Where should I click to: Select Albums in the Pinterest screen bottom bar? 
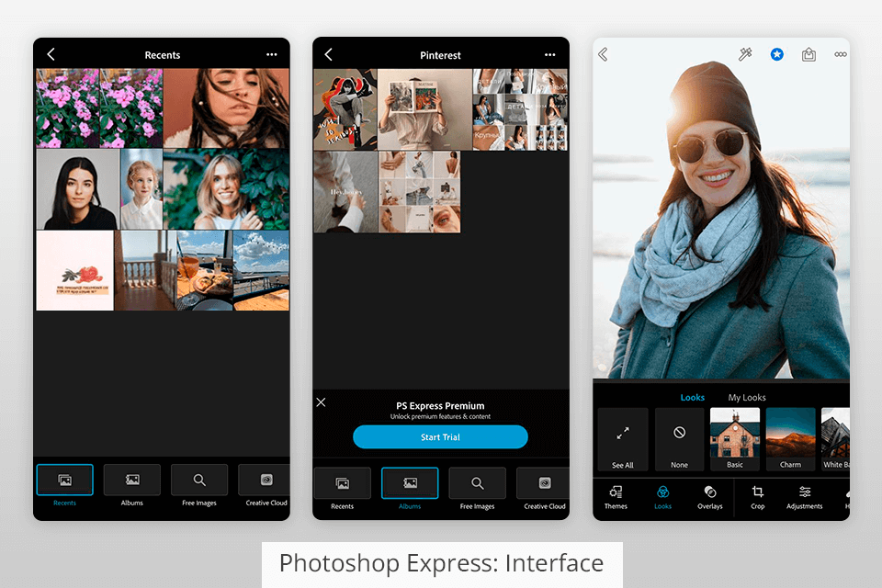(410, 489)
